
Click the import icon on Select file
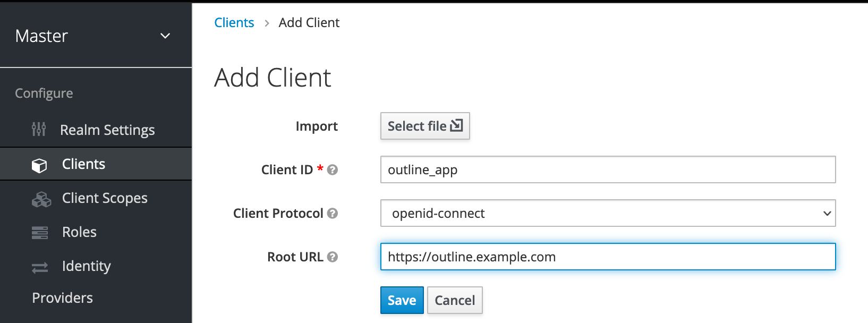click(456, 125)
